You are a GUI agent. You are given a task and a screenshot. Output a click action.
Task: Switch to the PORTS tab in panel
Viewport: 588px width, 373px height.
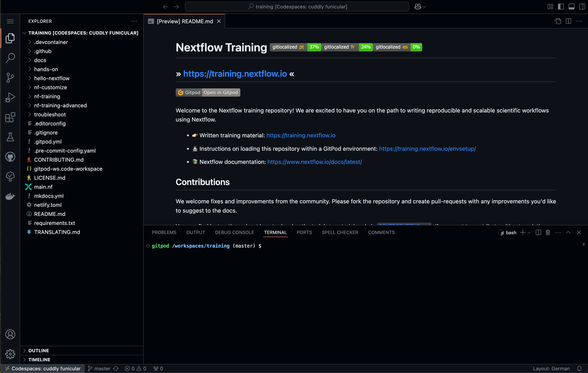point(305,232)
